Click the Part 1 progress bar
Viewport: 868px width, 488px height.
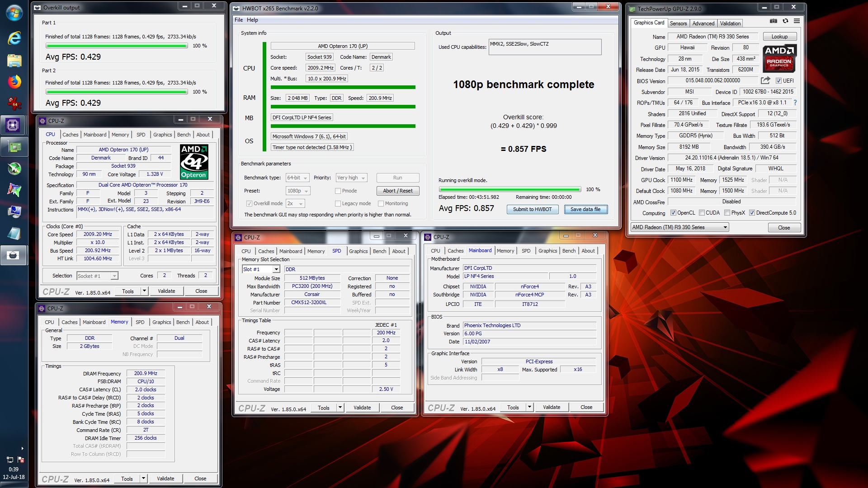pos(117,46)
